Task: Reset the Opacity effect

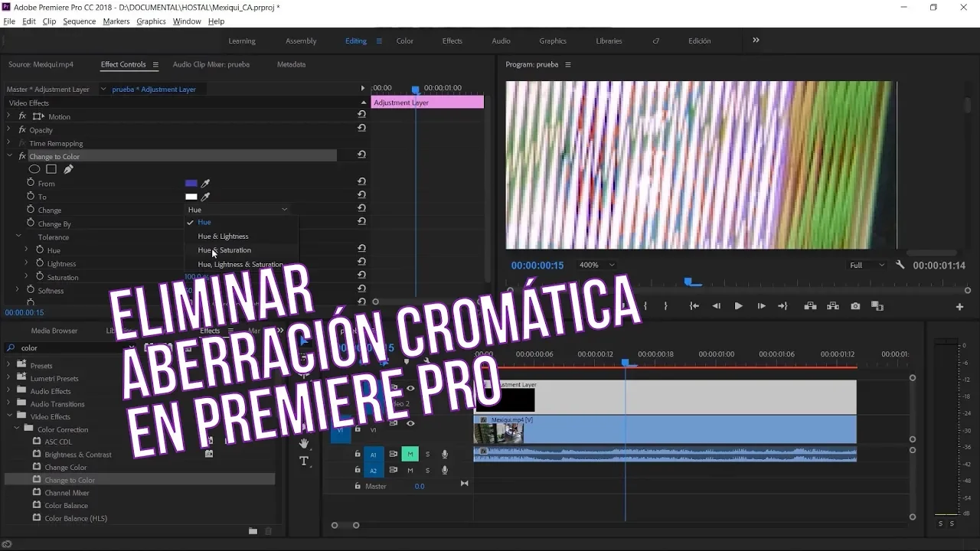Action: tap(361, 129)
